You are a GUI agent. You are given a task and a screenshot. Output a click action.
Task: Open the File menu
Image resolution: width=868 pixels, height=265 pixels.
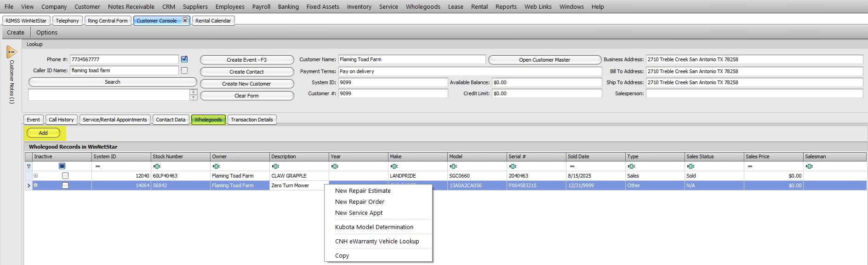pyautogui.click(x=9, y=6)
